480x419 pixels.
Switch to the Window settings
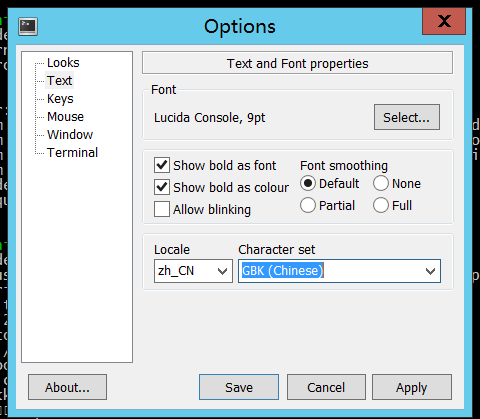[x=70, y=135]
